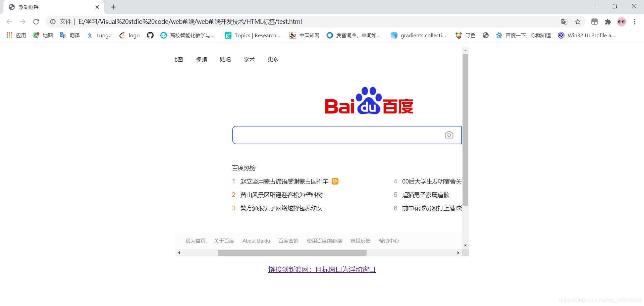Open the 百度一下，你就知道 bookmark
Image resolution: width=644 pixels, height=306 pixels.
[x=523, y=35]
